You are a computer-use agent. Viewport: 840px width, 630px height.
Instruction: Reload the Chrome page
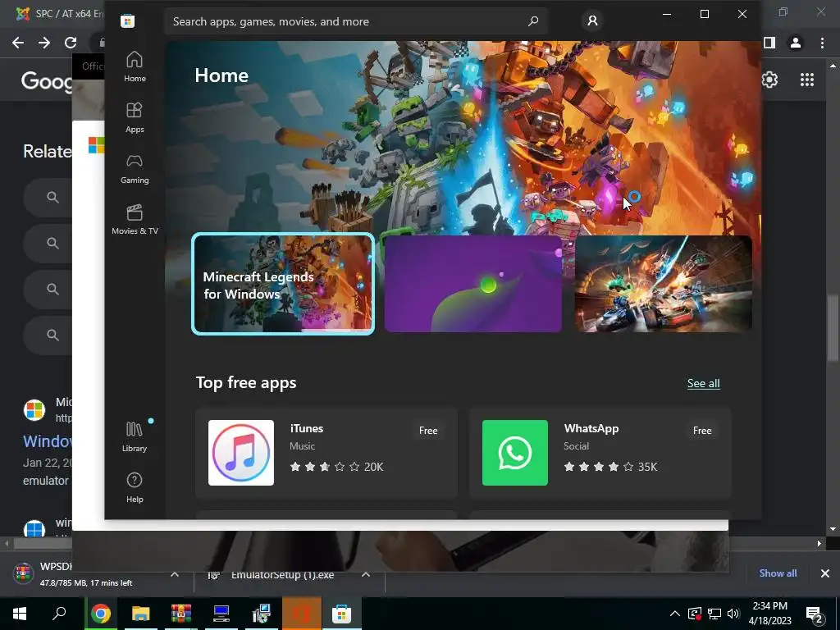point(71,43)
